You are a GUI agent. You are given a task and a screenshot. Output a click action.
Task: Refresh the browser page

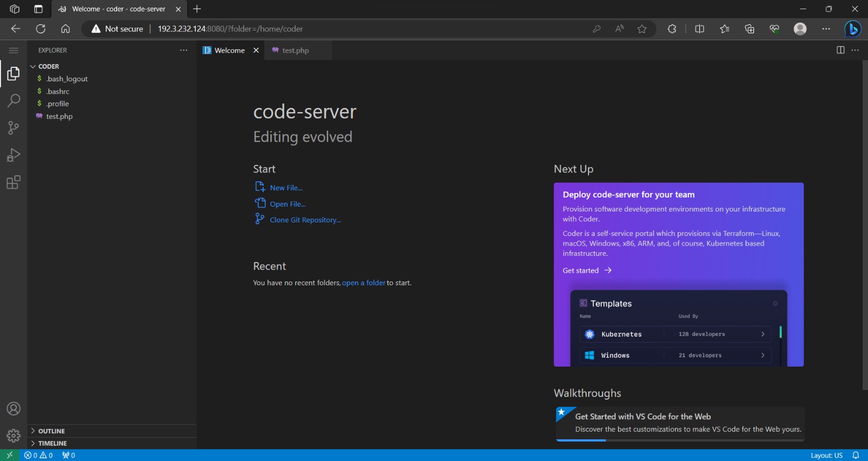coord(41,29)
